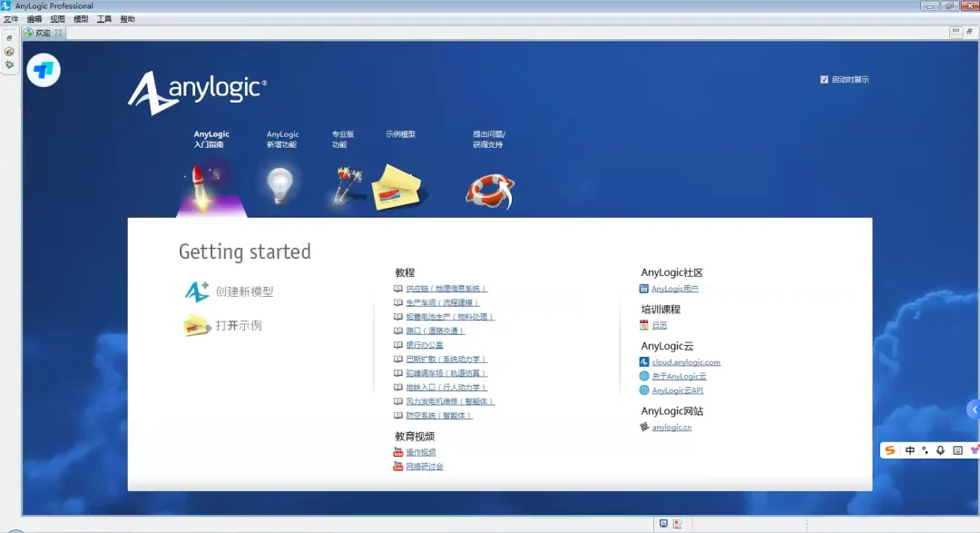The image size is (980, 533).
Task: Open the cloud.anylogic.com link
Action: coord(686,362)
